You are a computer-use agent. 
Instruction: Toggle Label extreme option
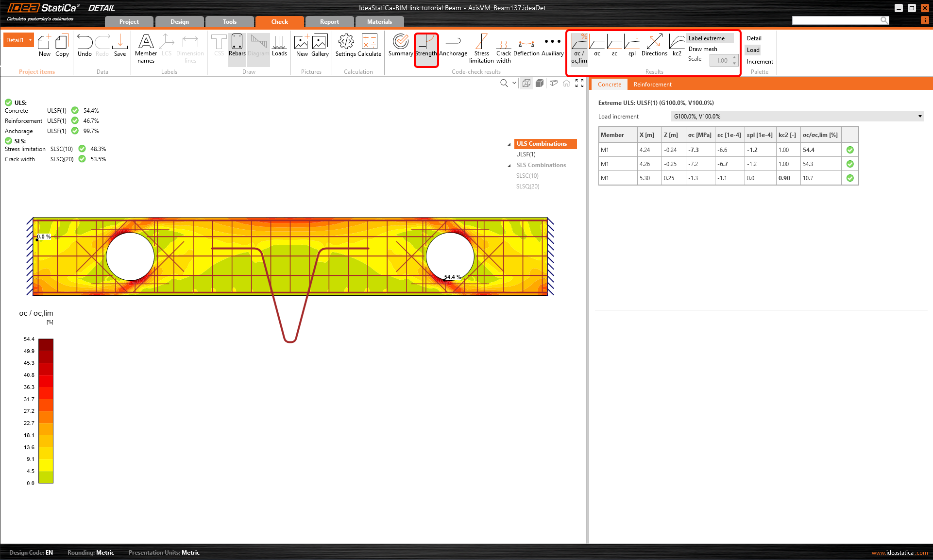tap(706, 38)
